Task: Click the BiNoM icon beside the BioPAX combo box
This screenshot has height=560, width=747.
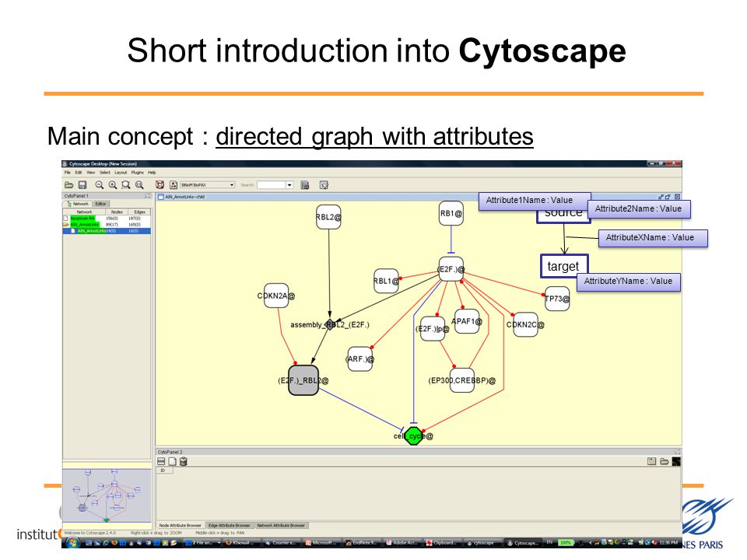Action: pyautogui.click(x=174, y=185)
